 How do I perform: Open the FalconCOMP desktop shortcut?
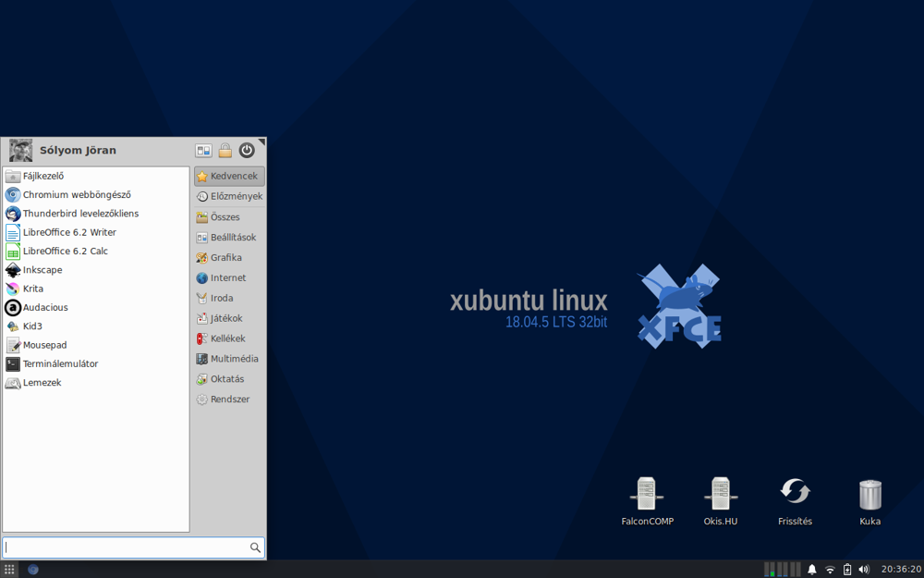click(x=647, y=500)
